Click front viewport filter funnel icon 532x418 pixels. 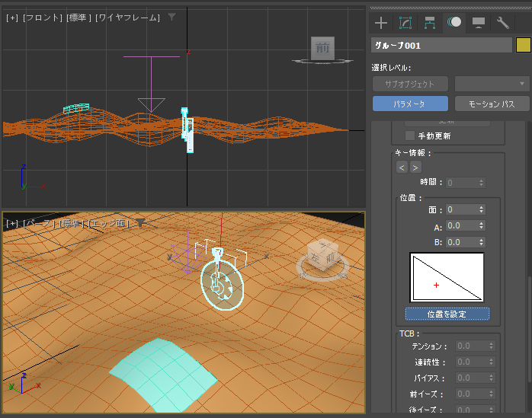pyautogui.click(x=172, y=17)
